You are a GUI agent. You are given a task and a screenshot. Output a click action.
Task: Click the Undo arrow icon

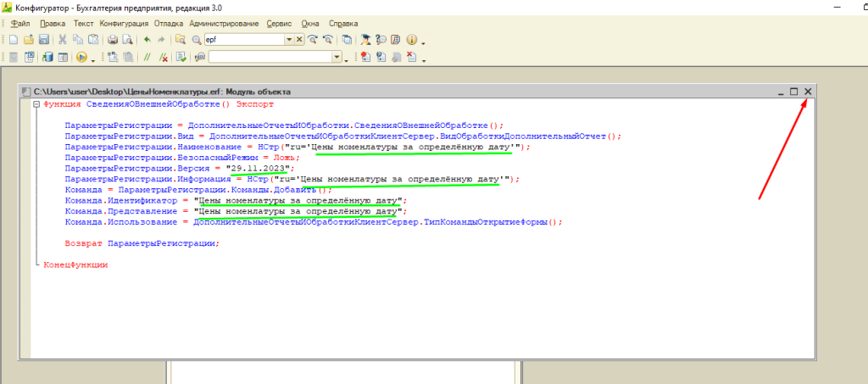click(147, 40)
